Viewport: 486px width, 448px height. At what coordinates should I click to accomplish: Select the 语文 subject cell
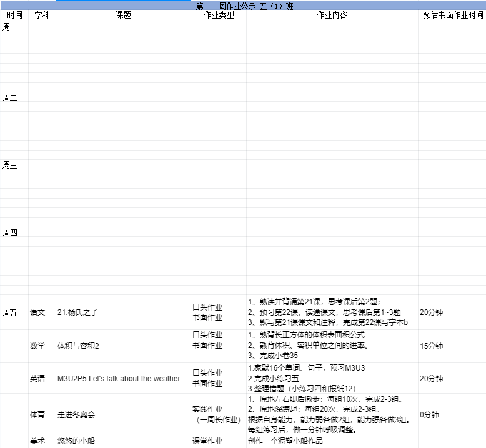click(x=37, y=312)
